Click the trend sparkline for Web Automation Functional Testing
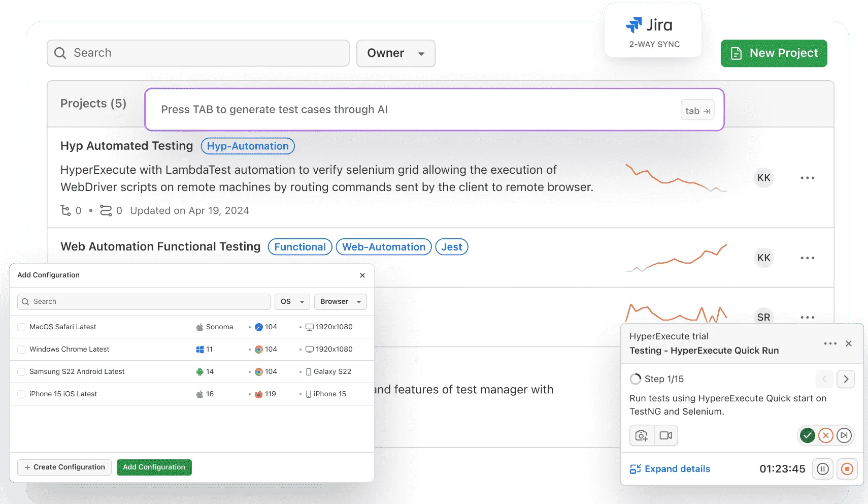The image size is (868, 504). tap(676, 258)
